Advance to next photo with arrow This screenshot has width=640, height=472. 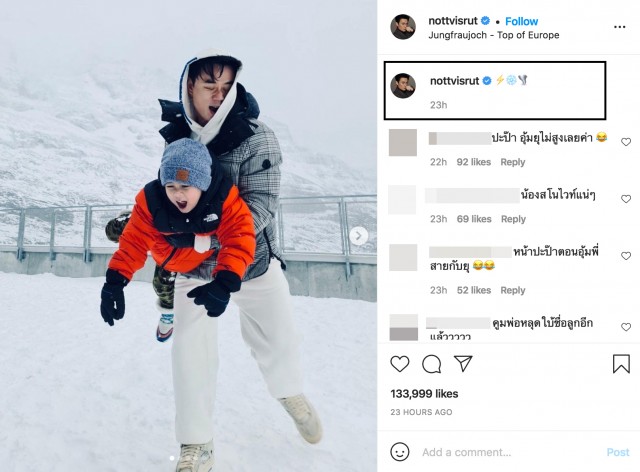pos(358,236)
